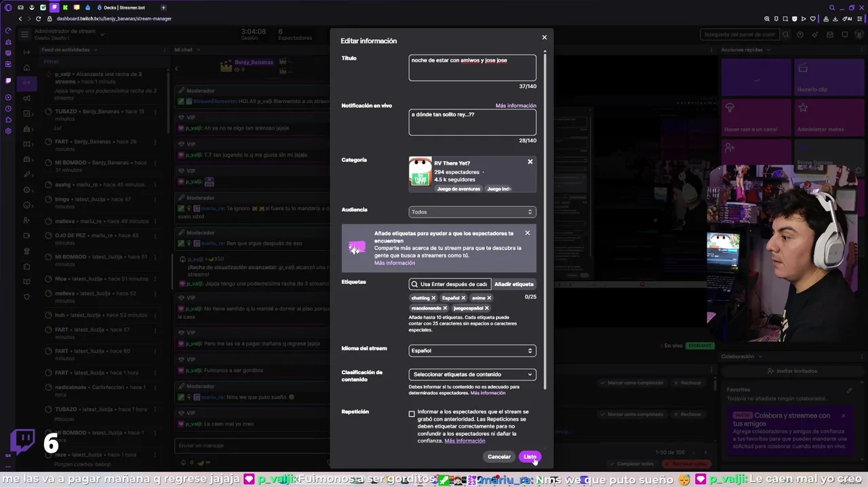This screenshot has height=488, width=868.
Task: Close the Editar información dialog
Action: 544,37
